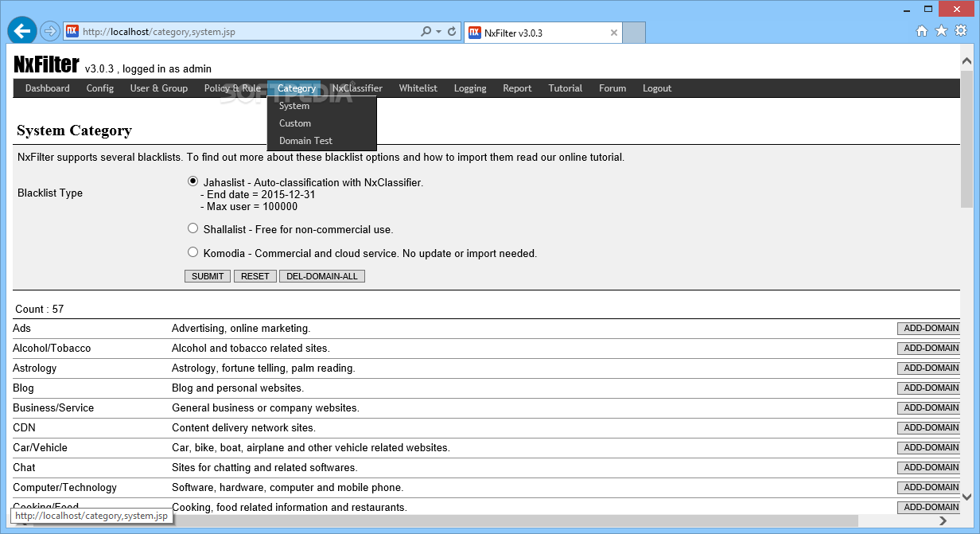Click ADD-DOMAIN for Cooking/Food category
This screenshot has height=534, width=980.
click(x=928, y=507)
